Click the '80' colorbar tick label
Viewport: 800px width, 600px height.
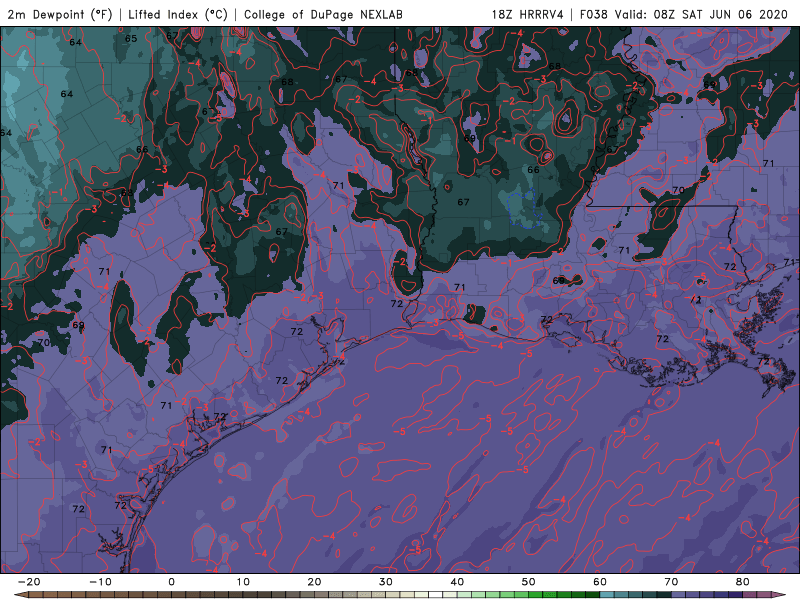(x=743, y=582)
